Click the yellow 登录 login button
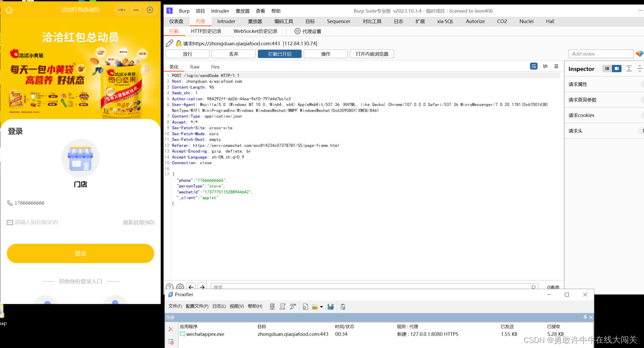The height and width of the screenshot is (348, 644). [80, 254]
